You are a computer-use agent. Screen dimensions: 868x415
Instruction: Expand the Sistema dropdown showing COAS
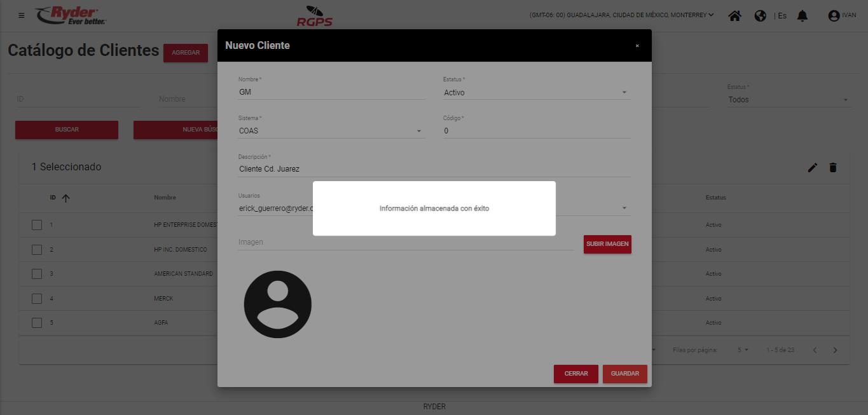(331, 131)
